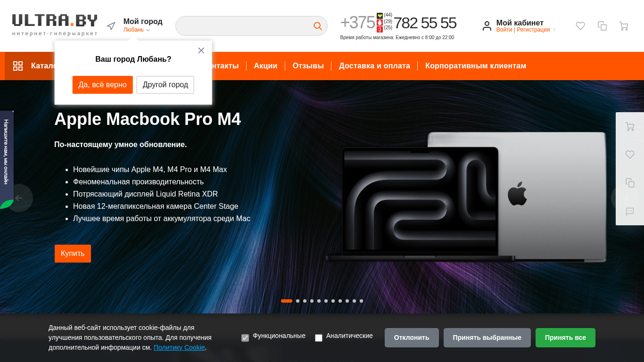Click the phone number 782 55 55
Image resolution: width=644 pixels, height=362 pixels.
tap(425, 23)
